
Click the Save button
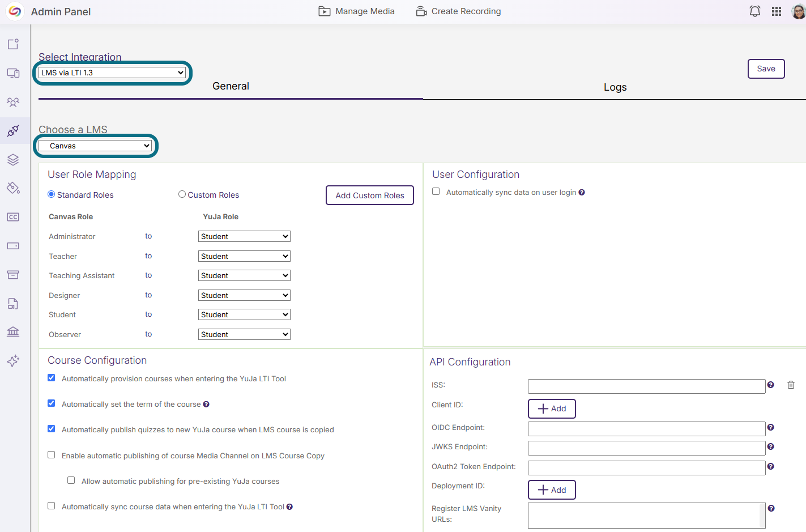click(x=766, y=69)
